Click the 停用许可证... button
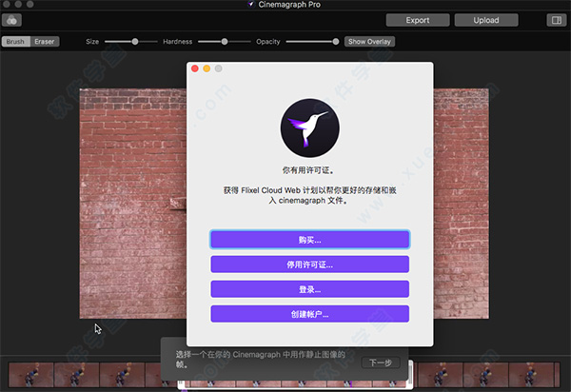Viewport: 571px width, 392px height. point(310,265)
